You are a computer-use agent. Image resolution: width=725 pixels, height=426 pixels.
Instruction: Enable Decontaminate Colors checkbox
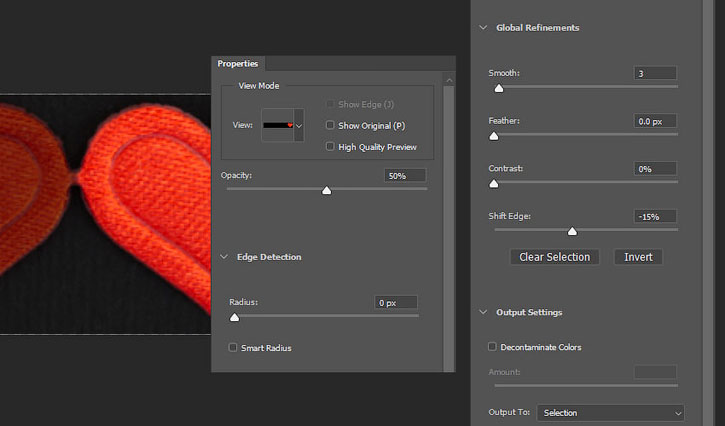[492, 346]
